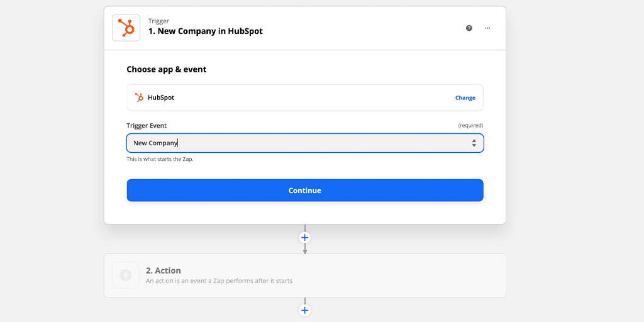644x322 pixels.
Task: Click the small HubSpot icon in app field
Action: (139, 97)
